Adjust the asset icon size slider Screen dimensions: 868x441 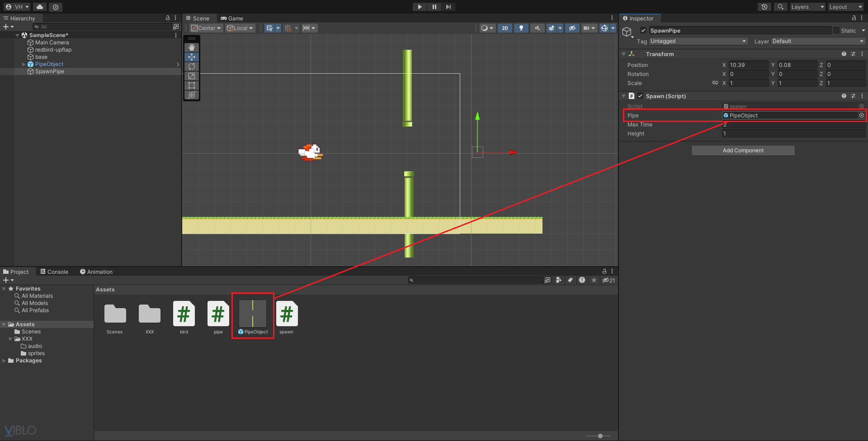point(600,436)
